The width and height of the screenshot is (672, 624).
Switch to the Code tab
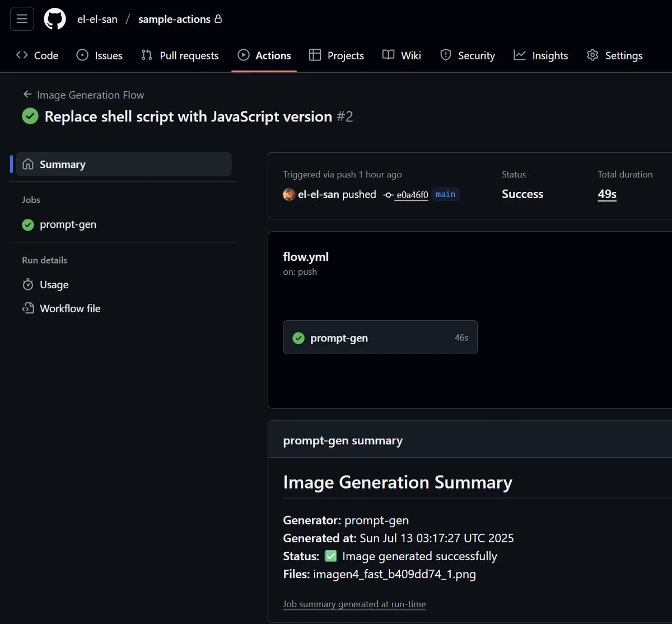(x=38, y=55)
